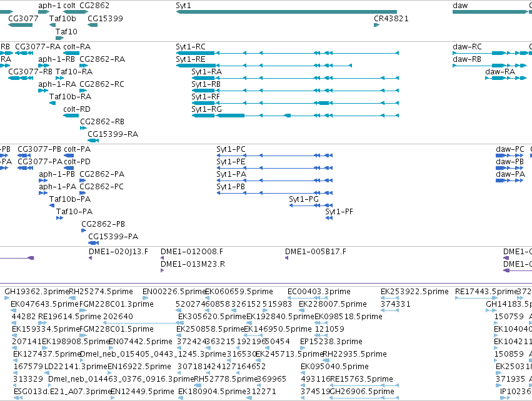Select the Syt1-RF transcript
Image resolution: width=532 pixels, height=401 pixels.
295,103
